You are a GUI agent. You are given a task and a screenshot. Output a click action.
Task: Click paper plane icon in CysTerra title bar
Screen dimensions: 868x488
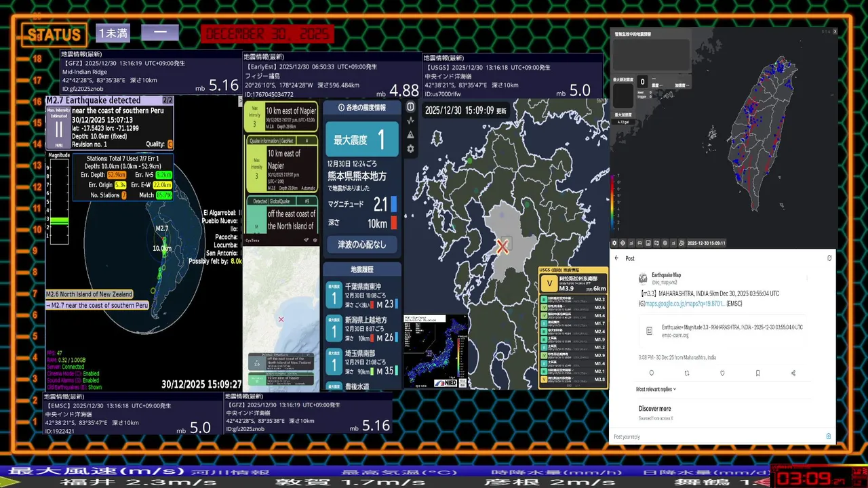(x=306, y=240)
